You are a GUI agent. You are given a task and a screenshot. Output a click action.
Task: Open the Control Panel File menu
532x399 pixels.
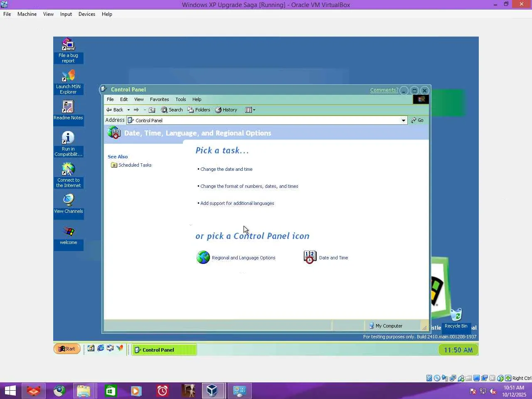tap(110, 99)
